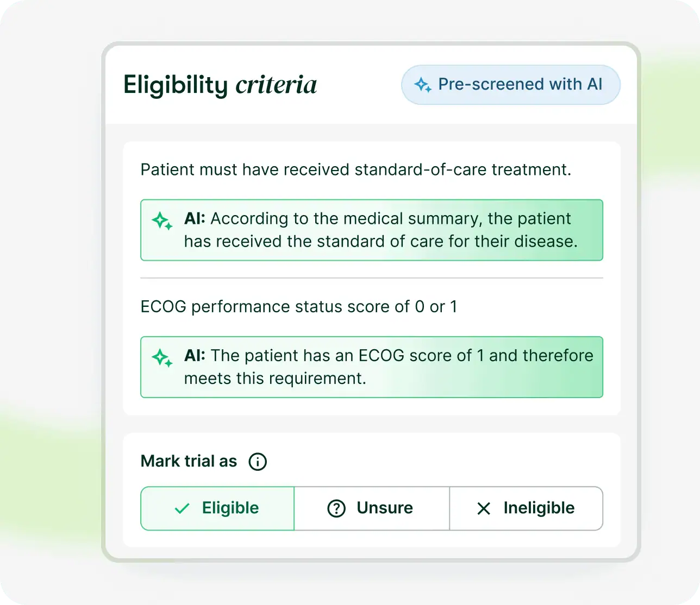Click the question mark icon on Unsure
Screen dimensions: 700x605
(336, 508)
